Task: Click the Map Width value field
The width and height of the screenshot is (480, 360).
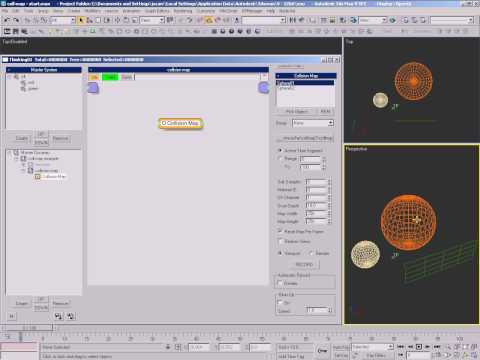Action: (x=316, y=213)
